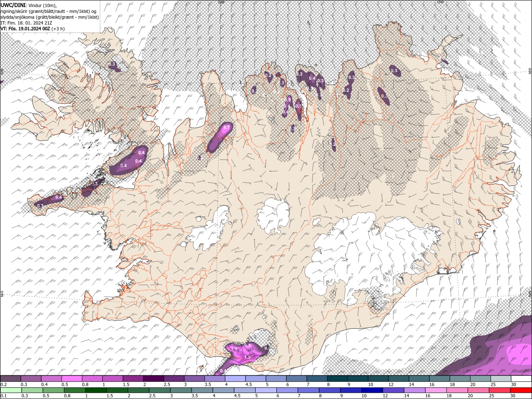This screenshot has height=399, width=532.
Task: Click the pale pink rain swatch starting at 16
Action: click(x=436, y=390)
